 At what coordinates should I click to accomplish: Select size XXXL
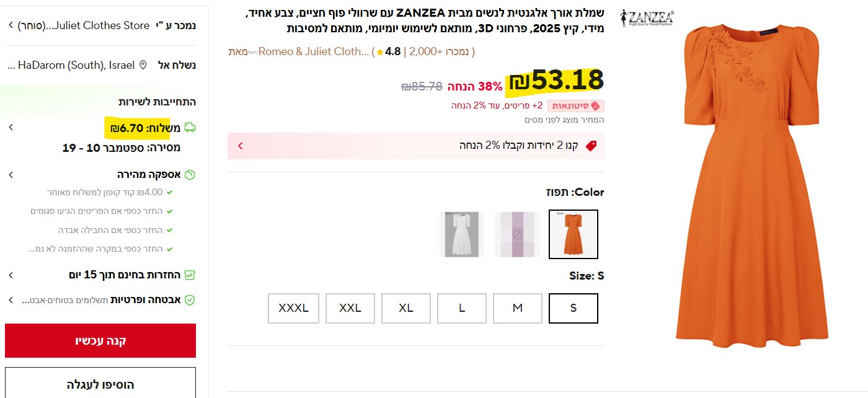(x=293, y=308)
